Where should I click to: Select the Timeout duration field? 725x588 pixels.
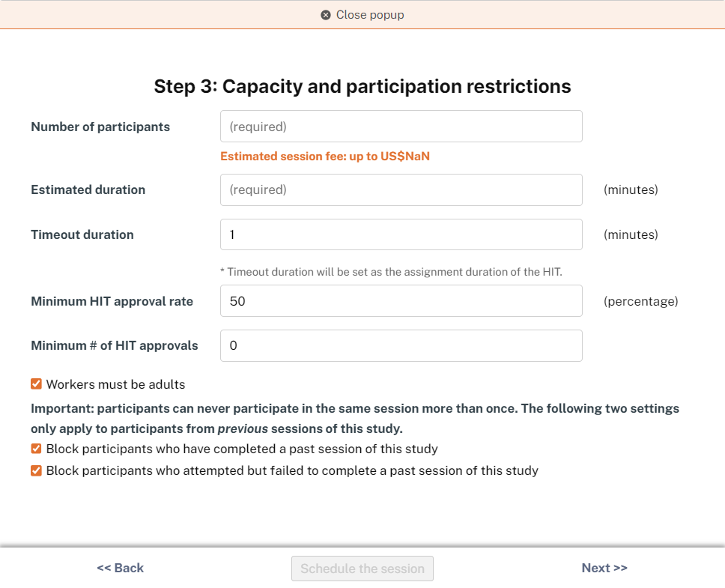point(401,234)
